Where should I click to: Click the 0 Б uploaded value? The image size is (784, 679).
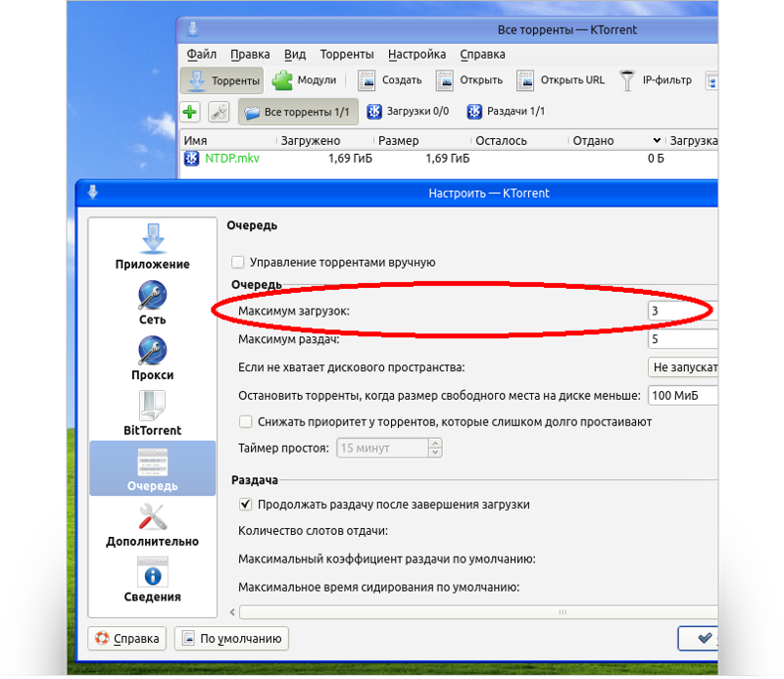coord(656,159)
